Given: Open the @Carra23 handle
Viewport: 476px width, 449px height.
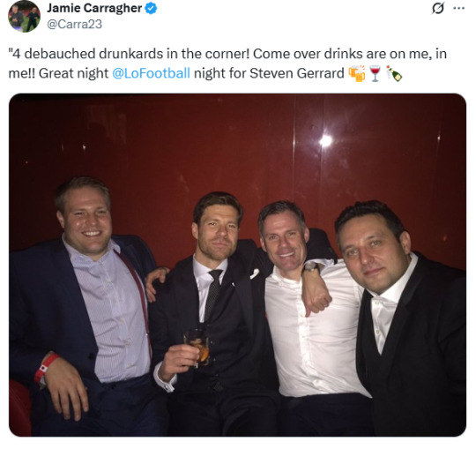Looking at the screenshot, I should [74, 25].
